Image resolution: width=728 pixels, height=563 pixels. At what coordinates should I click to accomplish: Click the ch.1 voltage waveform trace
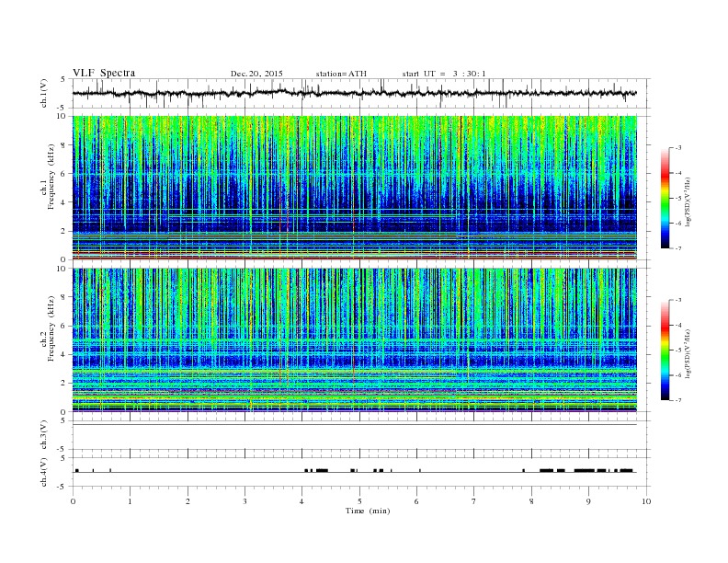(x=354, y=93)
